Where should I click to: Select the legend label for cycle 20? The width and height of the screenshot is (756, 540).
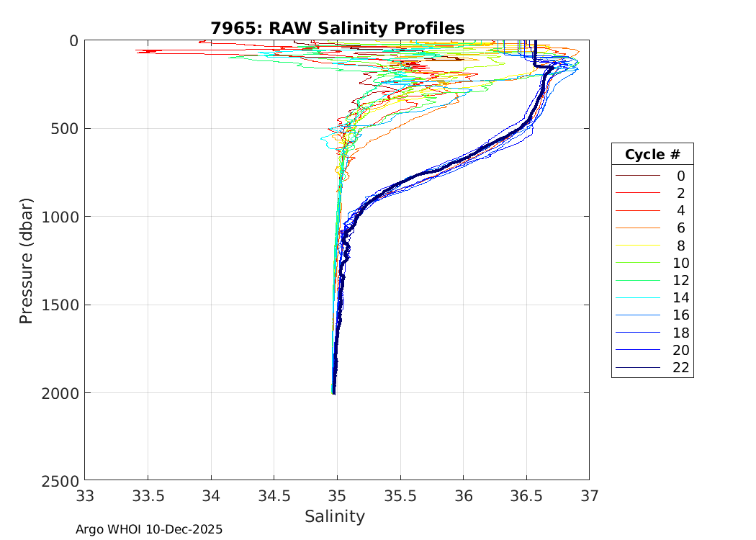(x=680, y=350)
